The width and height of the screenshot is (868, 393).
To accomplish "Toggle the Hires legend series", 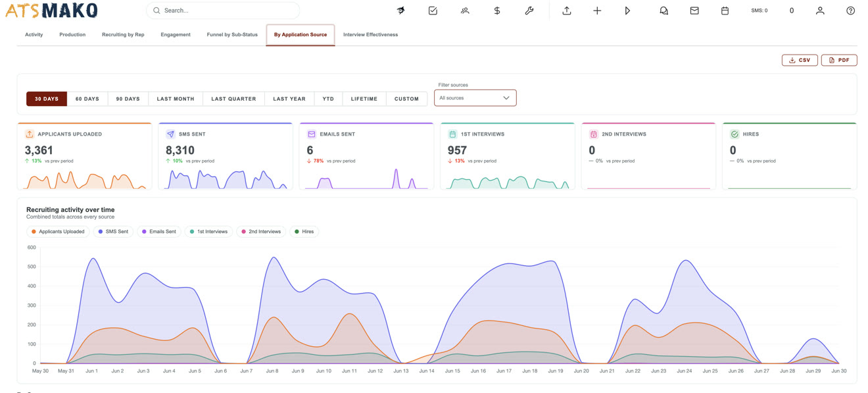I will point(304,232).
